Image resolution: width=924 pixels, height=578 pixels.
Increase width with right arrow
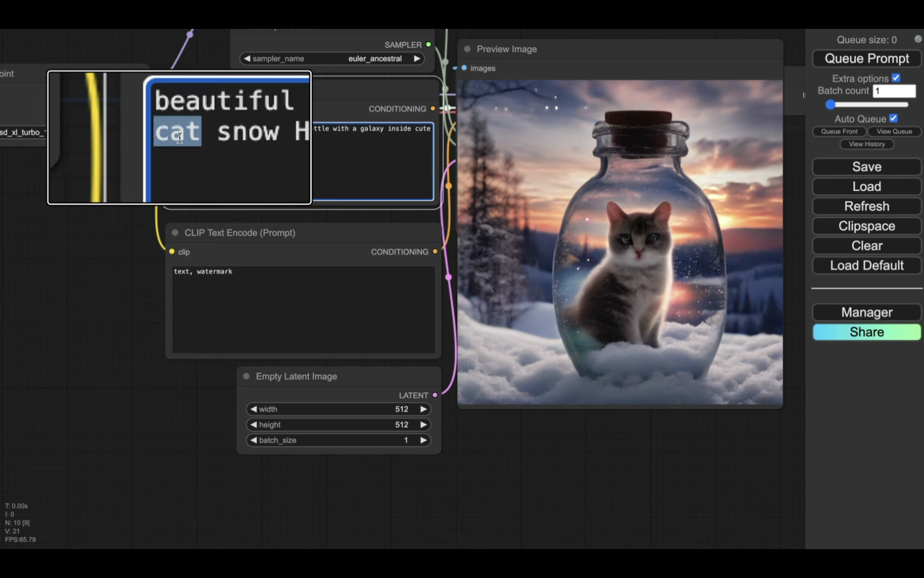424,409
